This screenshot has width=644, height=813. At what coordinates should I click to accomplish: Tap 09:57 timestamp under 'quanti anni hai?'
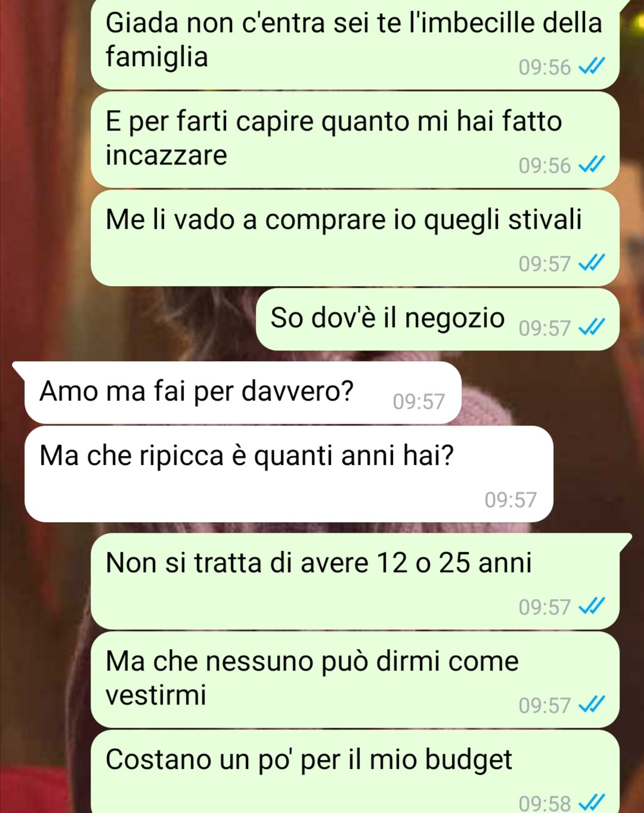click(510, 499)
